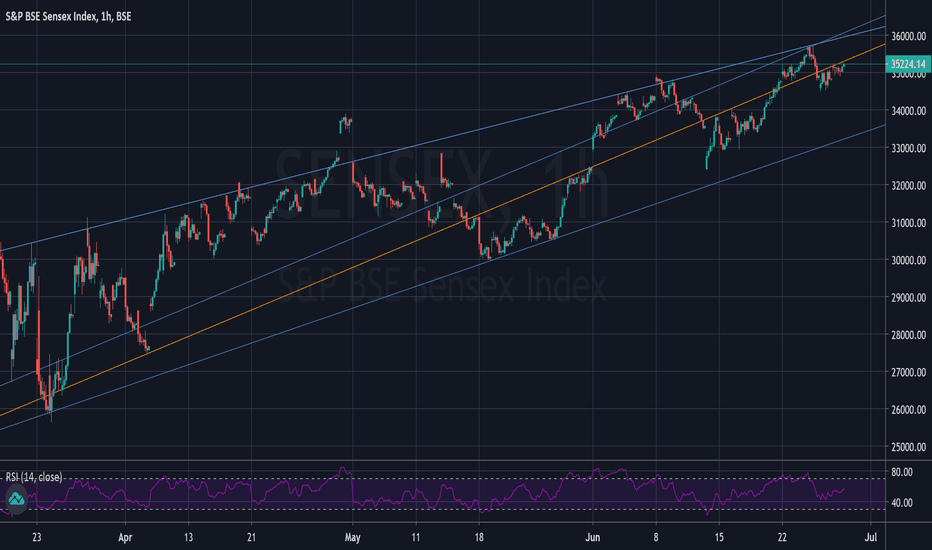Click the 15 date label on time axis
This screenshot has height=550, width=932.
(719, 538)
